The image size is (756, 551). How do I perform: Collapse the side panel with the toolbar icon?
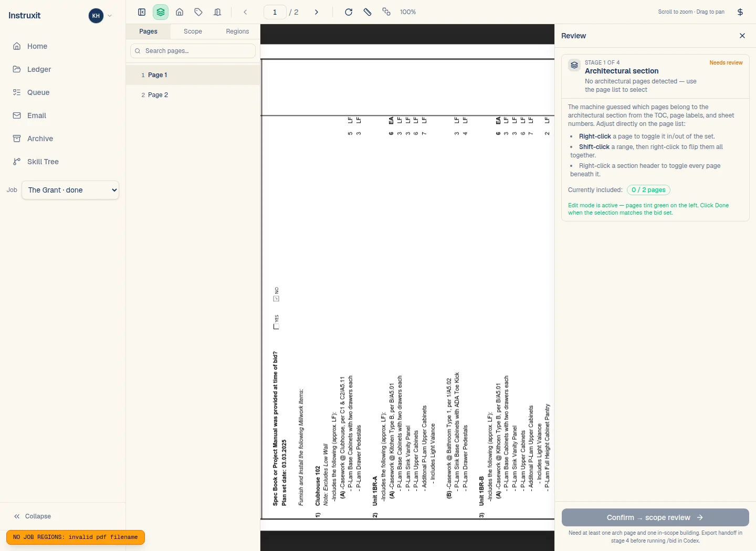click(142, 12)
